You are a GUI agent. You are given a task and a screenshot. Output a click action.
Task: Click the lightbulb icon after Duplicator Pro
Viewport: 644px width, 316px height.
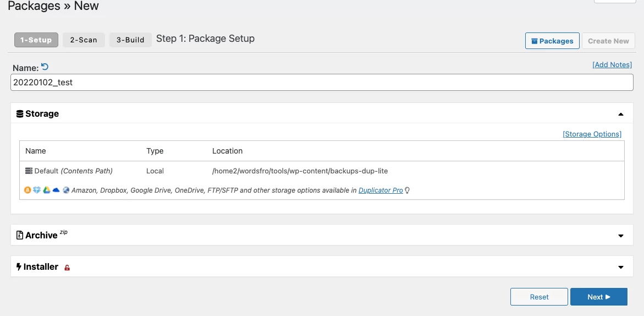(407, 190)
